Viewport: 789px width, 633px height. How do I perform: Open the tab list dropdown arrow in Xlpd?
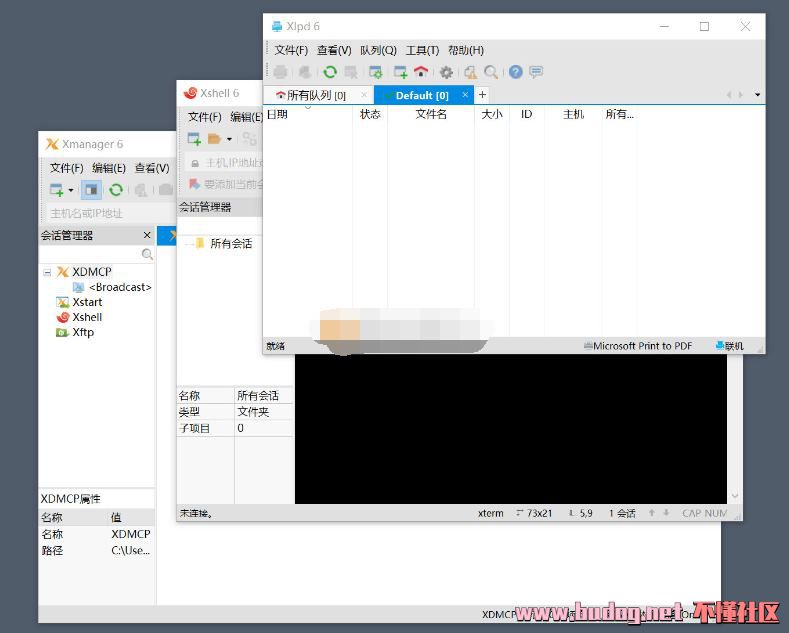(x=757, y=95)
